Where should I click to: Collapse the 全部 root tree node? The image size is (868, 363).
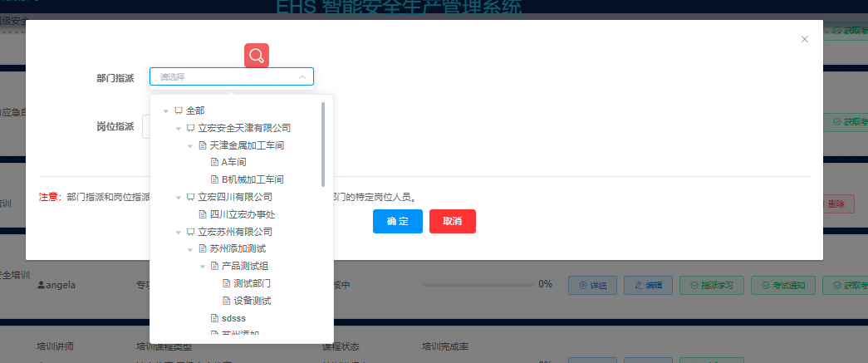(x=166, y=111)
